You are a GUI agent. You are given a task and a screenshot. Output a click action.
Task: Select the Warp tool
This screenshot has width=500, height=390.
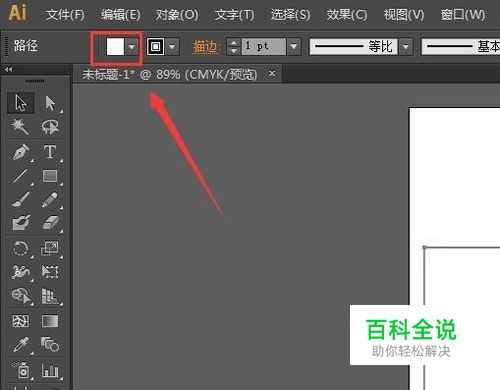pos(21,272)
